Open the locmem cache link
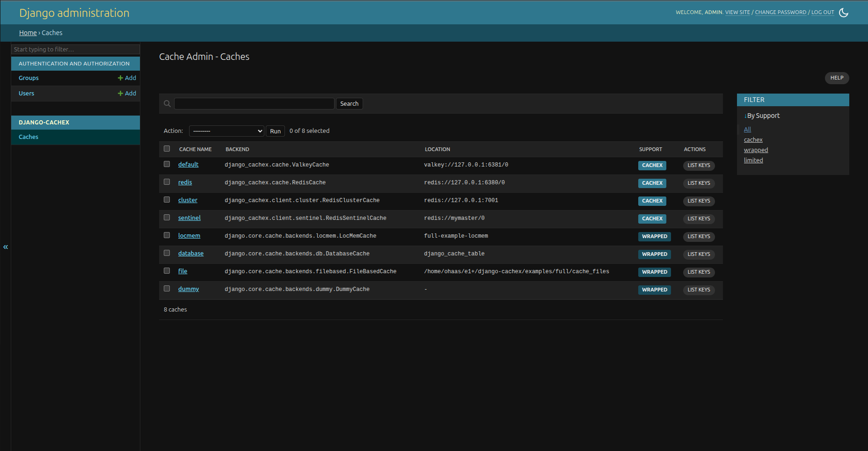868x451 pixels. [x=189, y=236]
